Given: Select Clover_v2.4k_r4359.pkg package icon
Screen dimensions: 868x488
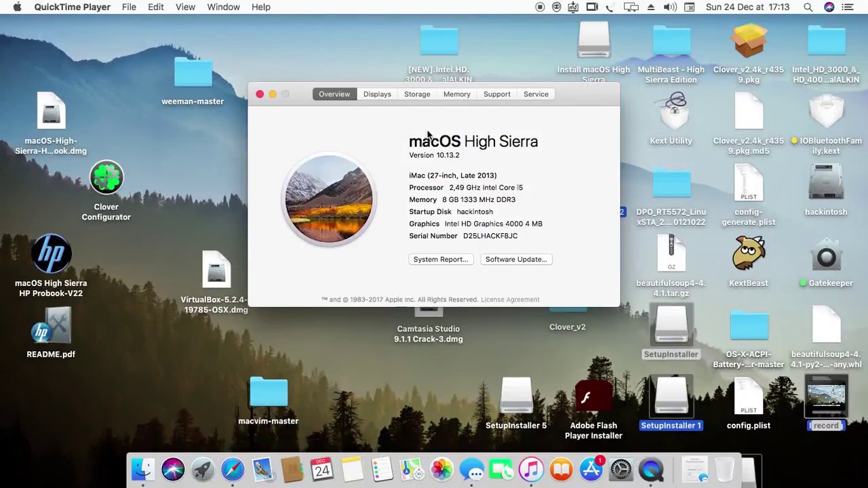Looking at the screenshot, I should click(x=749, y=41).
